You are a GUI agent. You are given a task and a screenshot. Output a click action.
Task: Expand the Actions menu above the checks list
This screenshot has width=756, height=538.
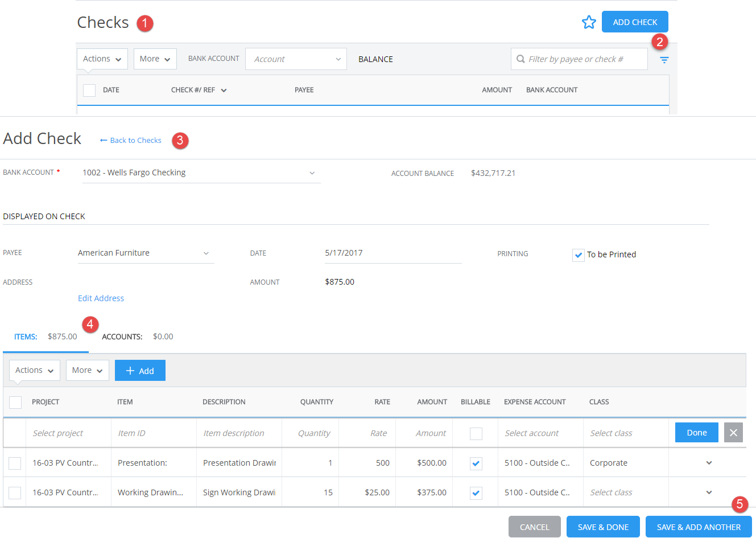(102, 59)
